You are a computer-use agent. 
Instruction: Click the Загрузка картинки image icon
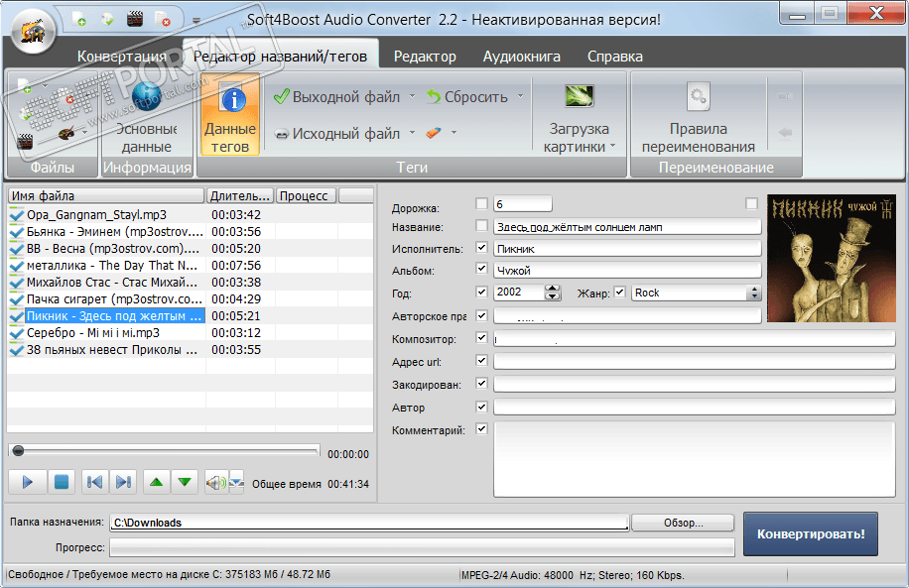(x=580, y=96)
